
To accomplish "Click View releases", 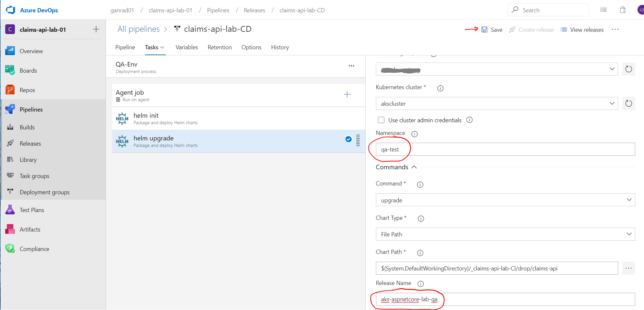I will click(x=582, y=30).
